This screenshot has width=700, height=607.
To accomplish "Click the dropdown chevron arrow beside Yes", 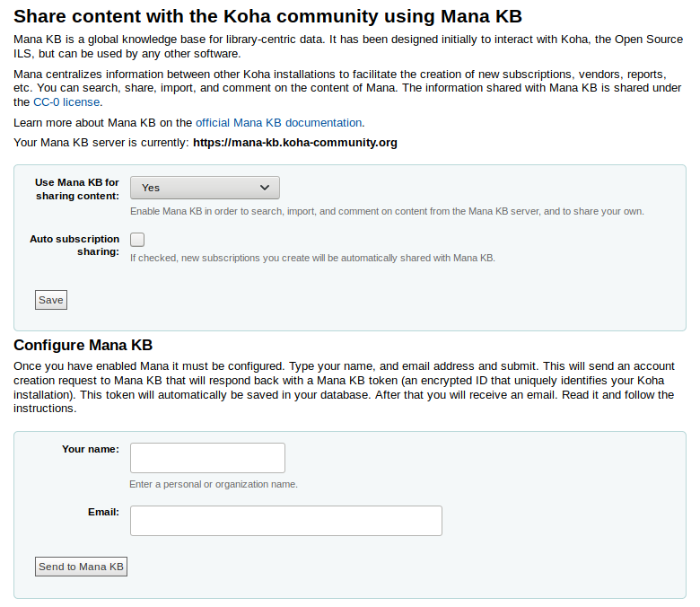I will point(265,188).
